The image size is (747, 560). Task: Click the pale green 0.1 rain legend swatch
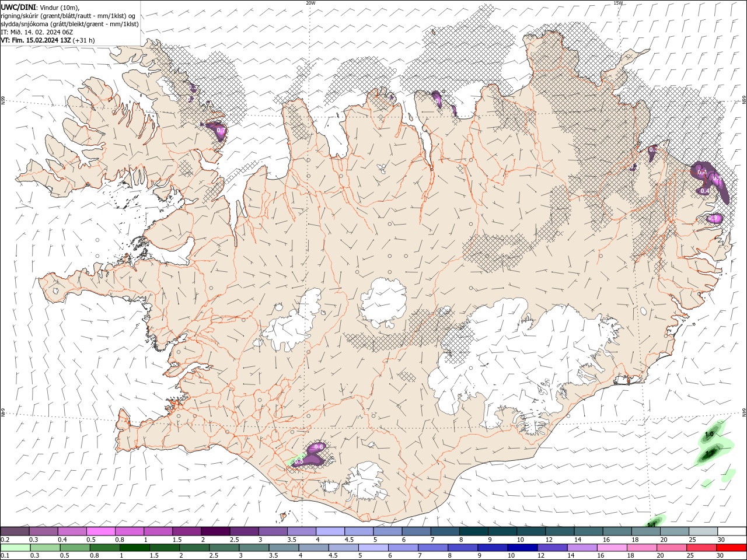[x=16, y=548]
